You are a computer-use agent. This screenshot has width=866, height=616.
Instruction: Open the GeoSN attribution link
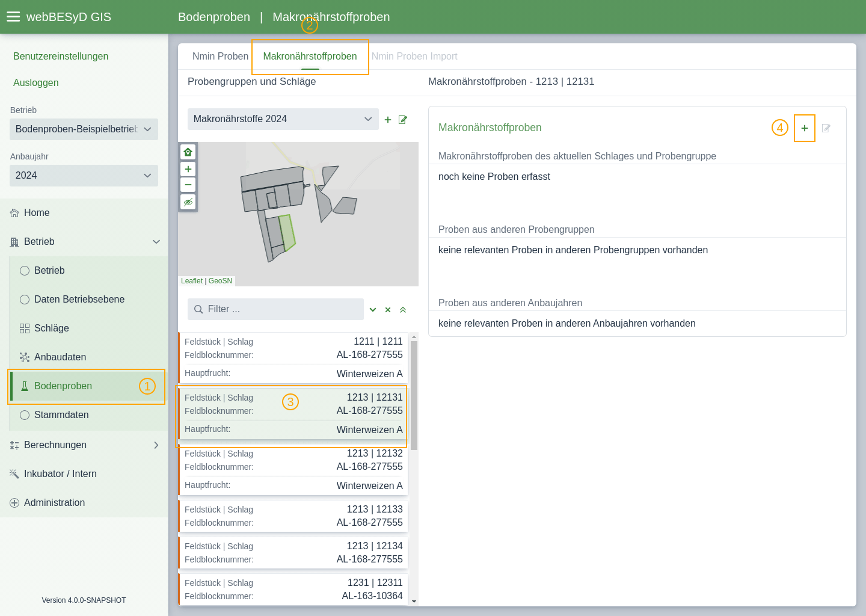click(x=220, y=281)
